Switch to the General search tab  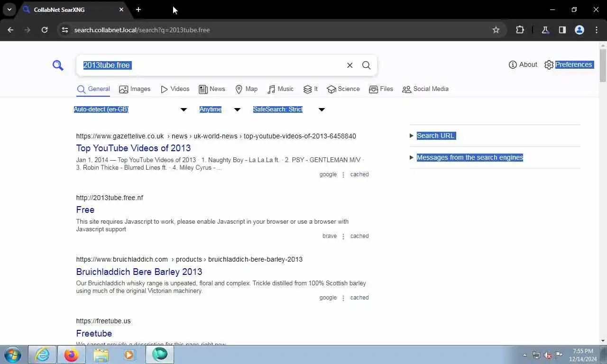coord(93,89)
